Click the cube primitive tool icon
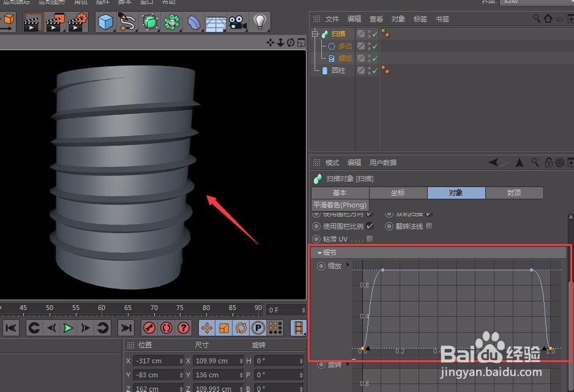This screenshot has height=392, width=574. 106,23
